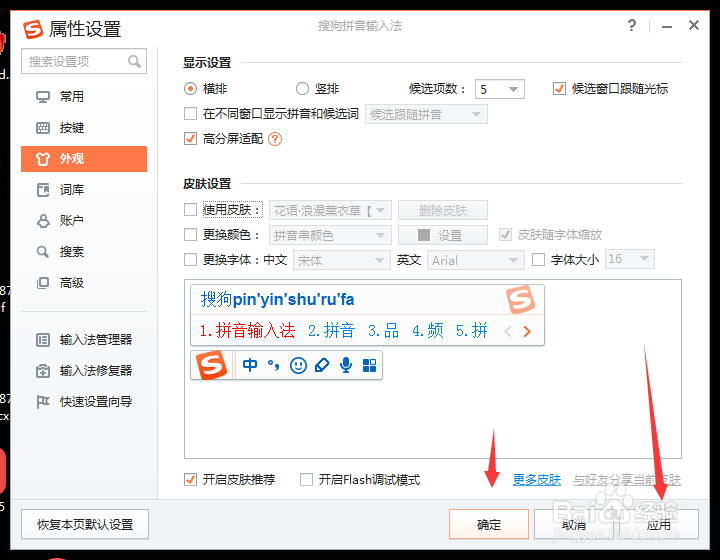Open the 候选项数 dropdown showing 5
This screenshot has width=720, height=560.
[x=500, y=89]
